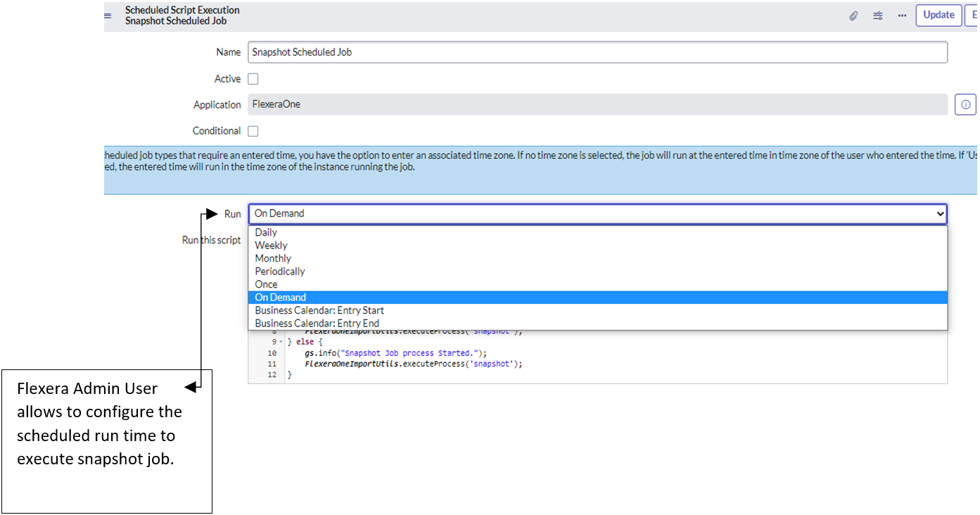Select the highlighted On Demand option
980x515 pixels.
(280, 298)
